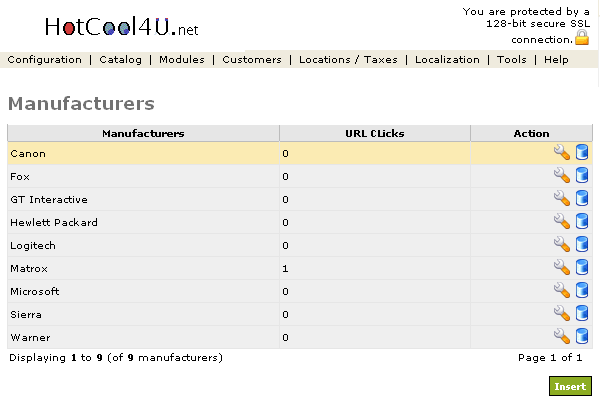Click the SSL padlock icon

point(581,38)
